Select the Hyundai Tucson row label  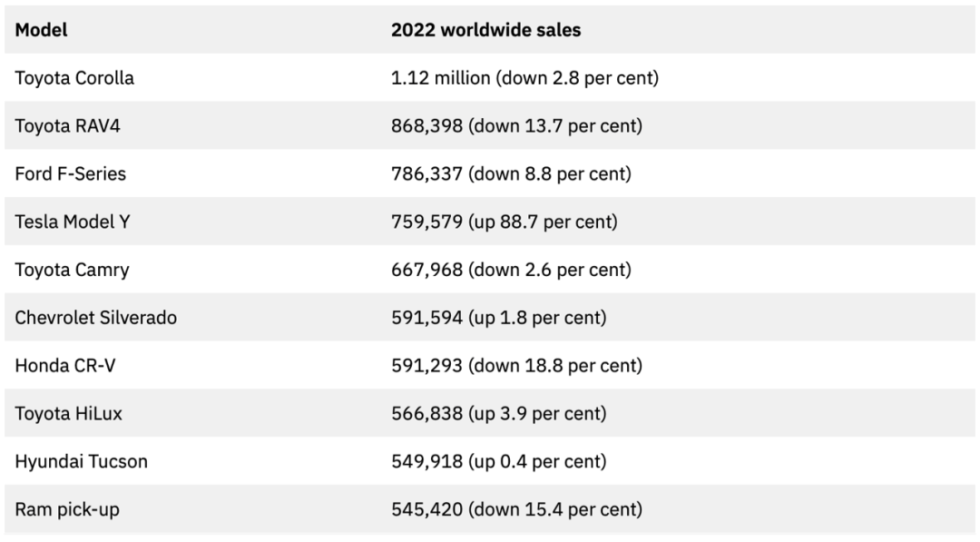tap(81, 461)
